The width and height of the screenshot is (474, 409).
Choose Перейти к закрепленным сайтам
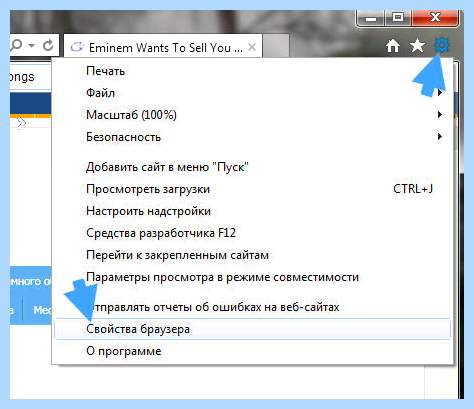(x=253, y=255)
